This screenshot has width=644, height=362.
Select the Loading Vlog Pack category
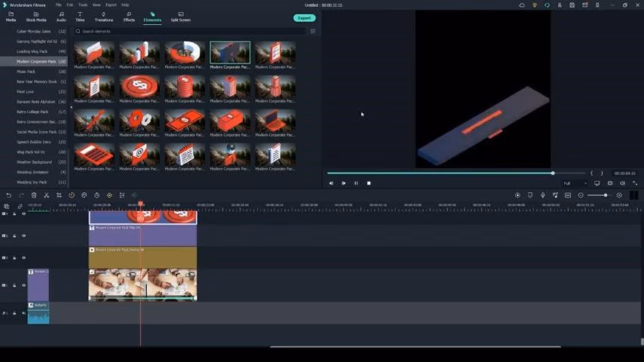32,51
